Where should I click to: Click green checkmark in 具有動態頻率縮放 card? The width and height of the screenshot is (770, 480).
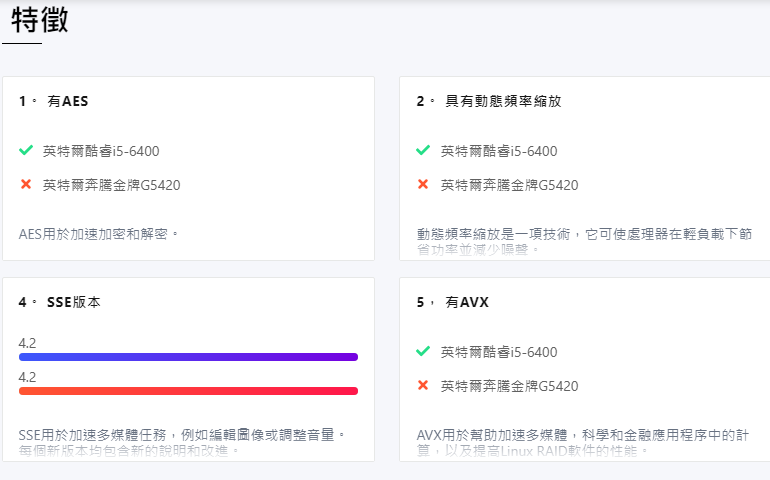423,151
